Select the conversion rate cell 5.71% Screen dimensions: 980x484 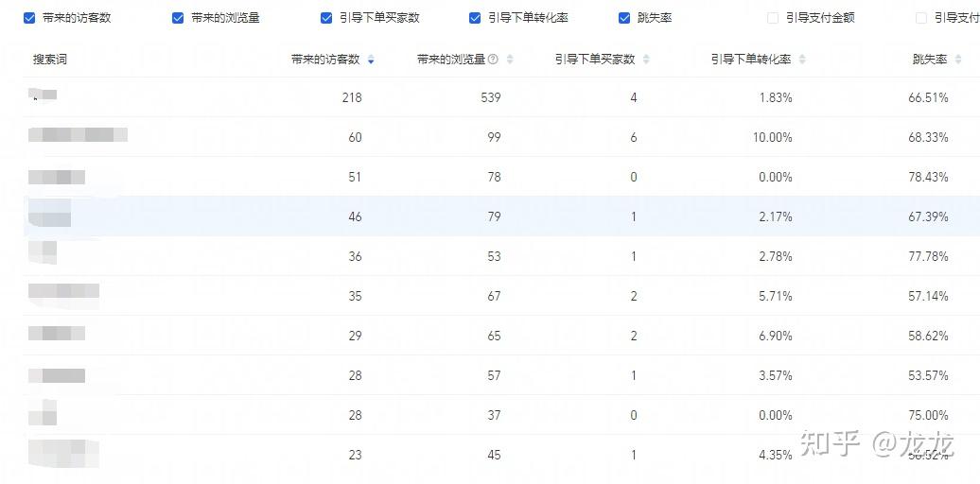tap(776, 296)
